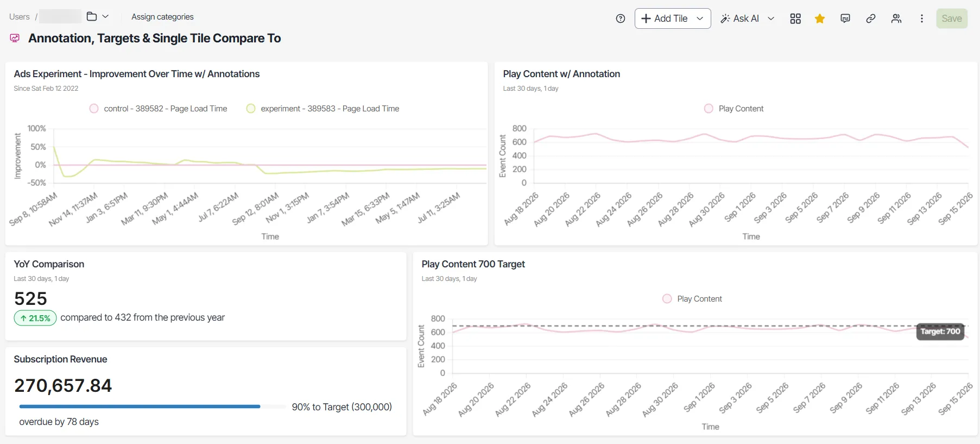
Task: Copy the dashboard link icon
Action: coord(871,18)
